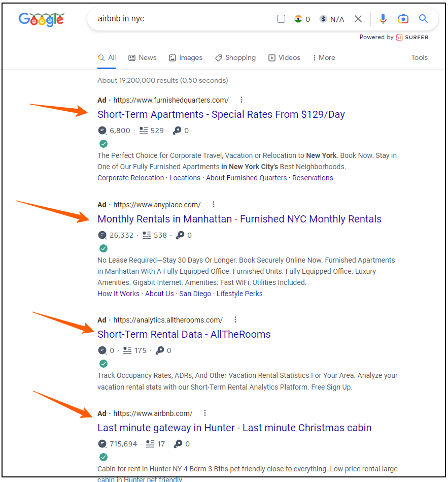Click the traffic icon beside 6,800
The width and height of the screenshot is (448, 482).
[102, 131]
